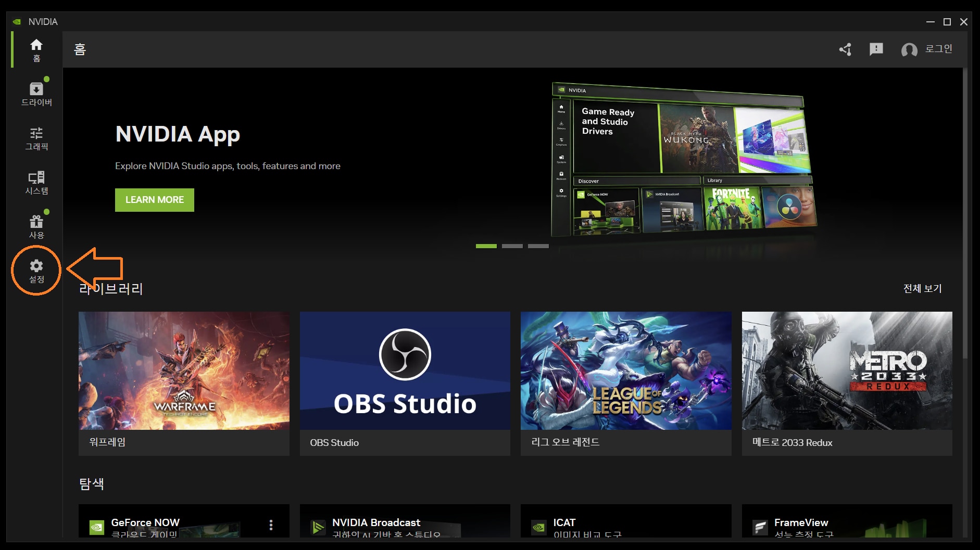
Task: Click the 'OBS Studio' caption text
Action: pos(334,443)
